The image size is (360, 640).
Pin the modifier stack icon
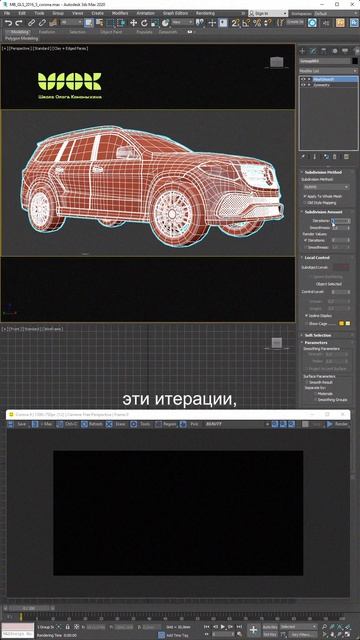pyautogui.click(x=303, y=156)
